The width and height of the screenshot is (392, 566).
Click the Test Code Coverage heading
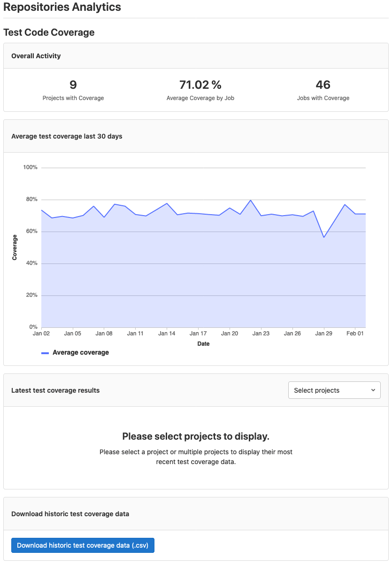[x=49, y=32]
